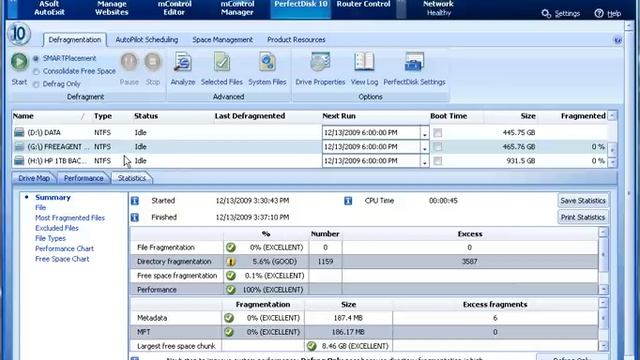
Task: Select Defrag Only radio option
Action: (36, 84)
